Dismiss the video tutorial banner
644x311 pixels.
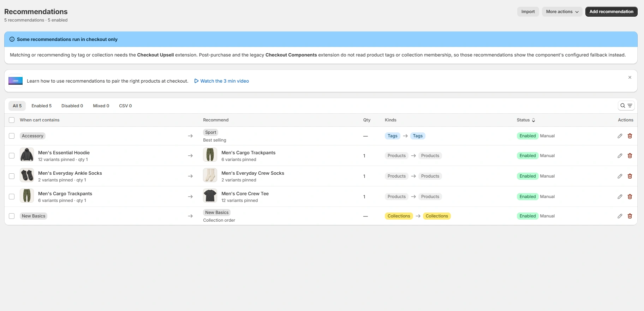(630, 77)
